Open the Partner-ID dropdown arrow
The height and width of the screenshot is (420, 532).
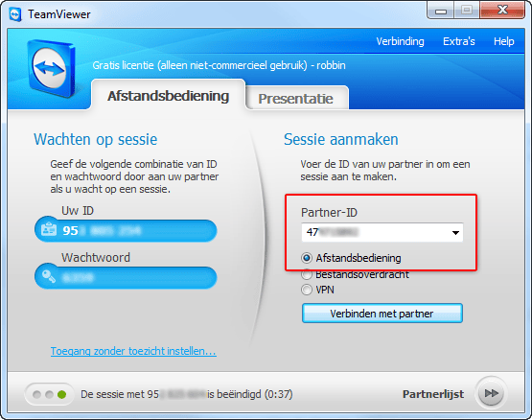point(455,233)
